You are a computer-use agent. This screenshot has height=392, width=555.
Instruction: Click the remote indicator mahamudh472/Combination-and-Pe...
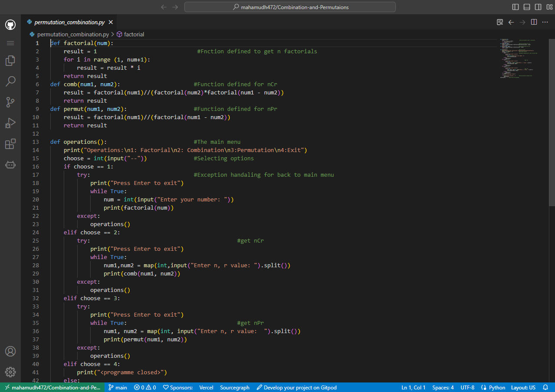pos(52,387)
